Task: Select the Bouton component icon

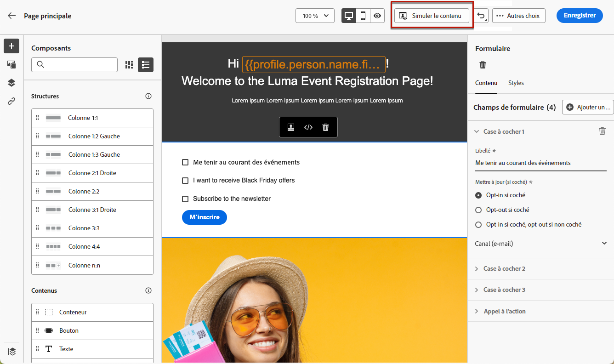Action: coord(49,330)
